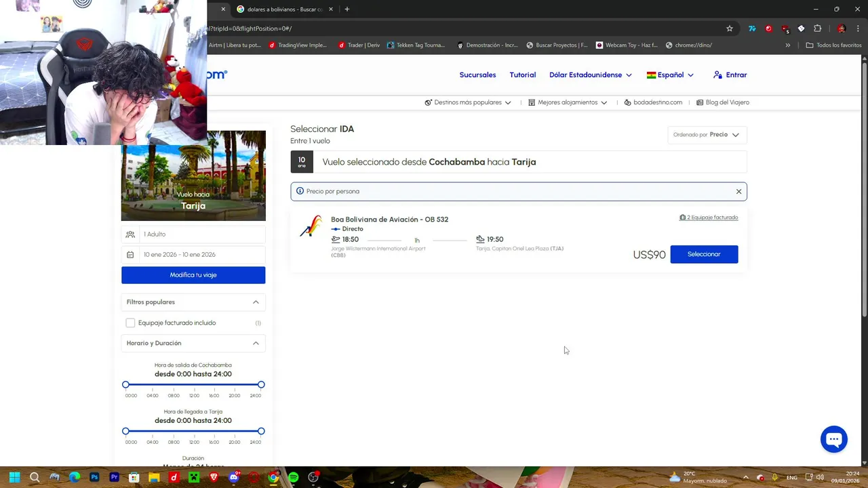Open the Chrome profile avatar
This screenshot has height=488, width=868.
842,28
